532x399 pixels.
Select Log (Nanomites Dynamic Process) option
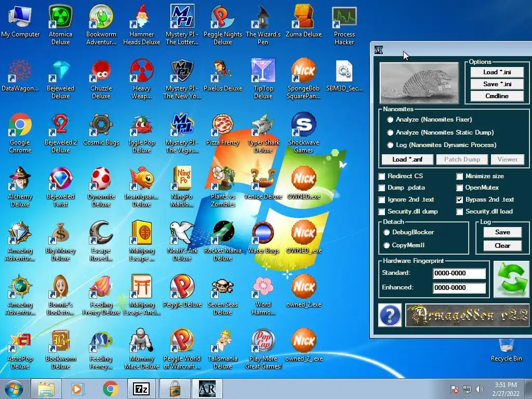click(390, 145)
